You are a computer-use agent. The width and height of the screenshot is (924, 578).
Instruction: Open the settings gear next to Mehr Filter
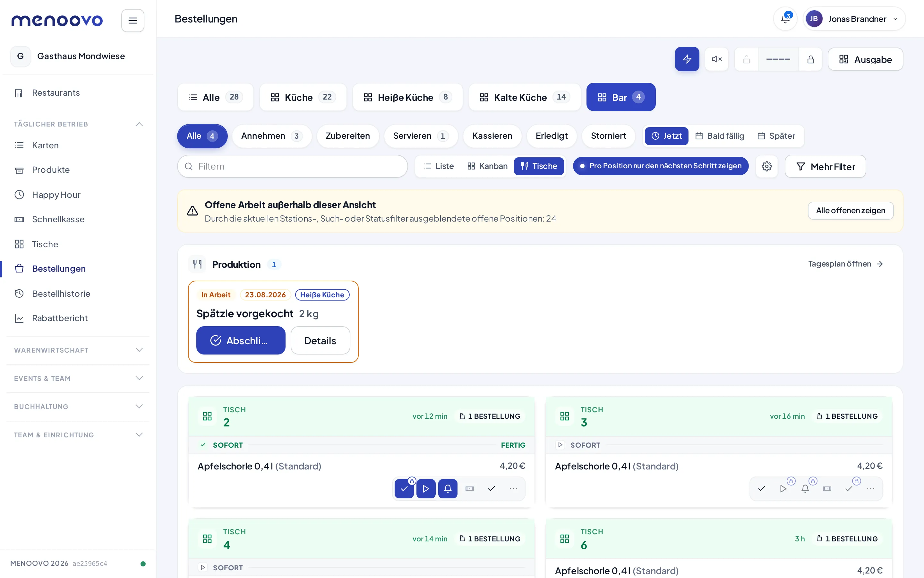767,166
